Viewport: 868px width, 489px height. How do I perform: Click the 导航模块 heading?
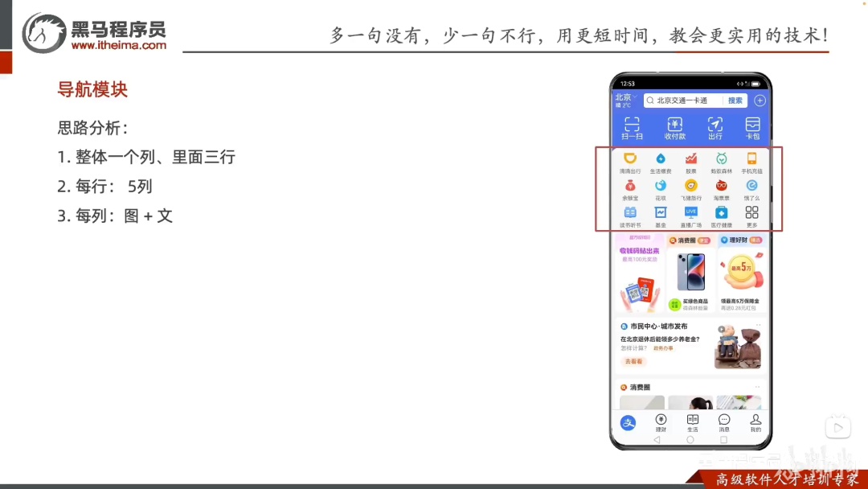[92, 90]
